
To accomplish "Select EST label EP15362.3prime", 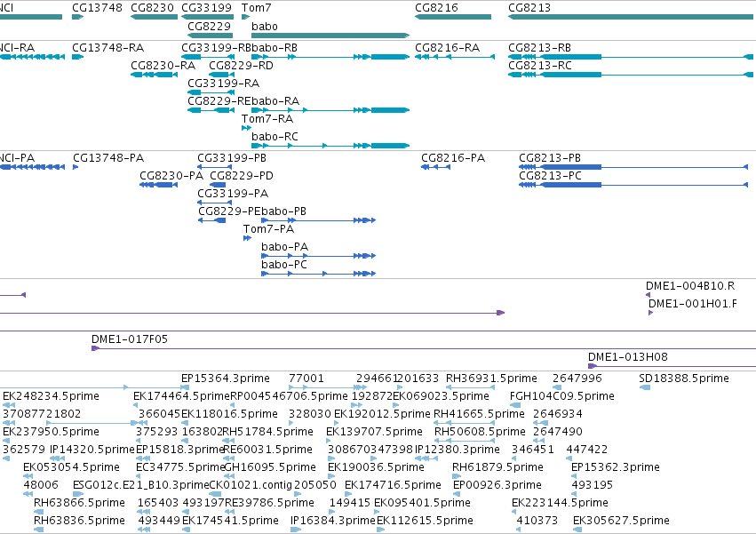I will 616,467.
